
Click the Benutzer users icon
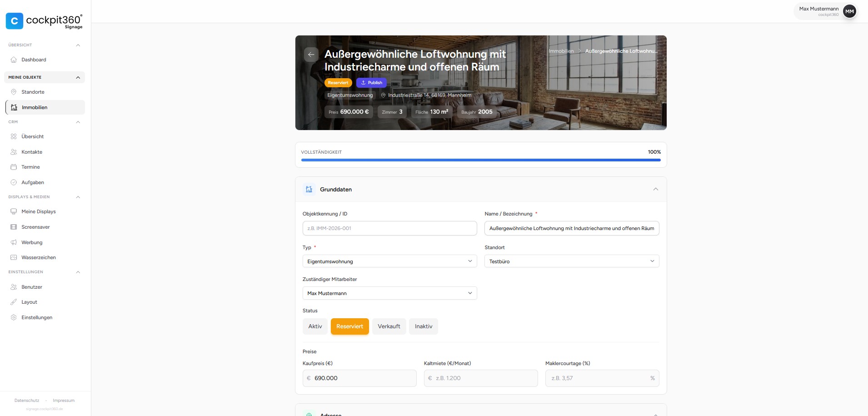(14, 287)
